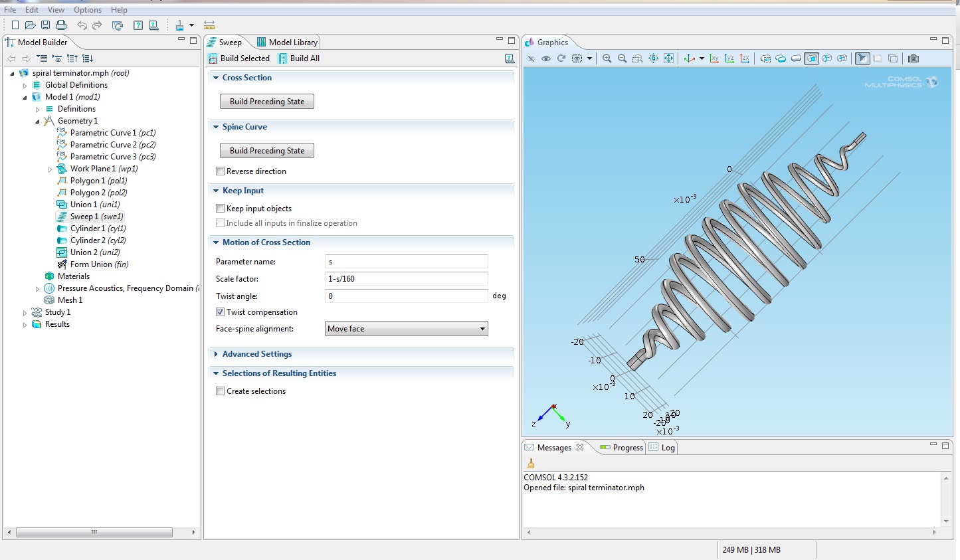The height and width of the screenshot is (560, 960).
Task: Click the Zoom Extents icon
Action: (x=668, y=58)
